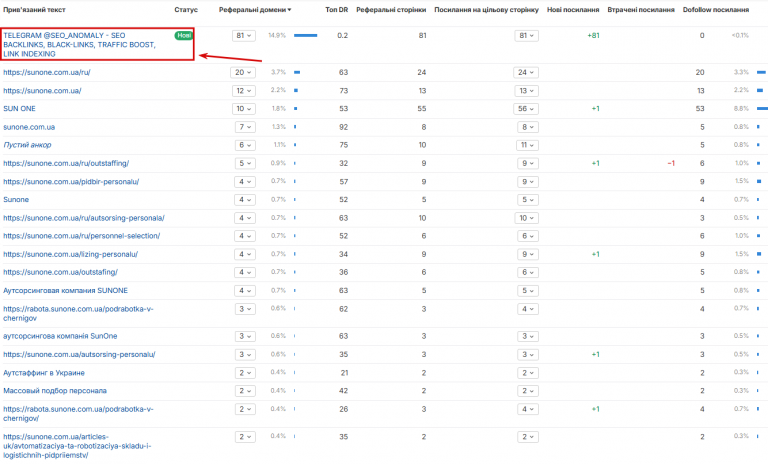Expand target-page links dropdown in /ru/outstaffing/ row
768x464 pixels.
point(528,164)
